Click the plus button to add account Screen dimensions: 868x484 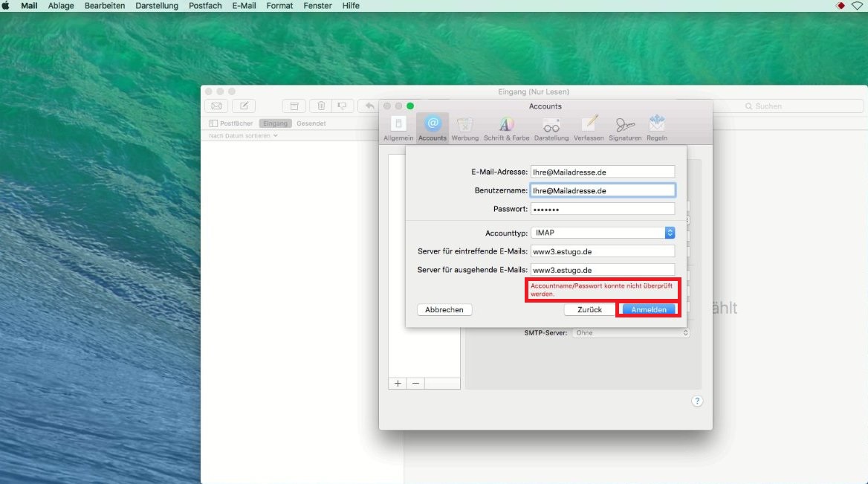tap(398, 383)
